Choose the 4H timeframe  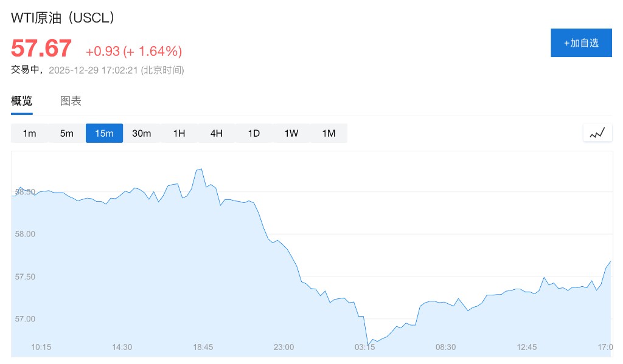[217, 133]
